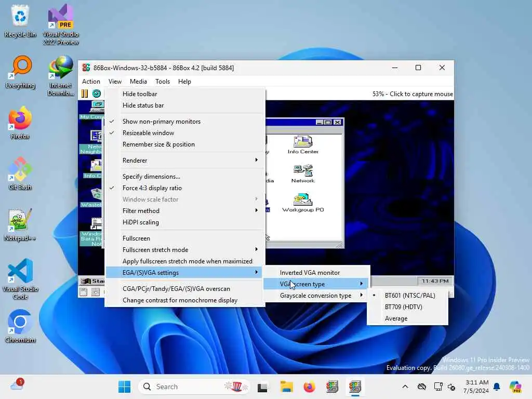Click the green reset toolbar icon

(x=97, y=94)
